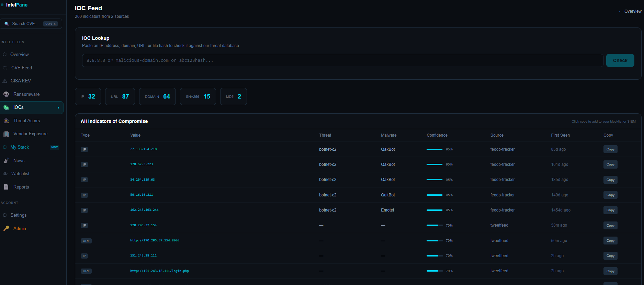The height and width of the screenshot is (285, 644).
Task: Click the NEW badge on My Stack
Action: pyautogui.click(x=55, y=147)
